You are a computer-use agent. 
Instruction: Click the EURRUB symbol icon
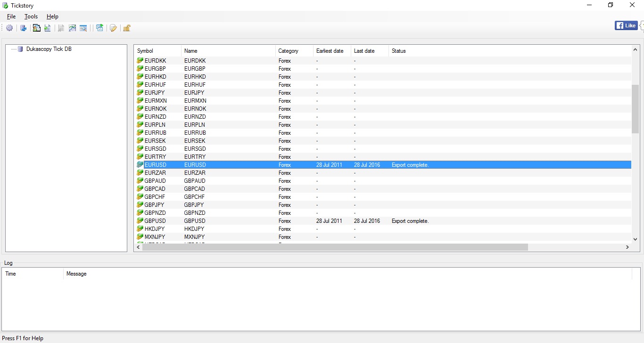(140, 133)
